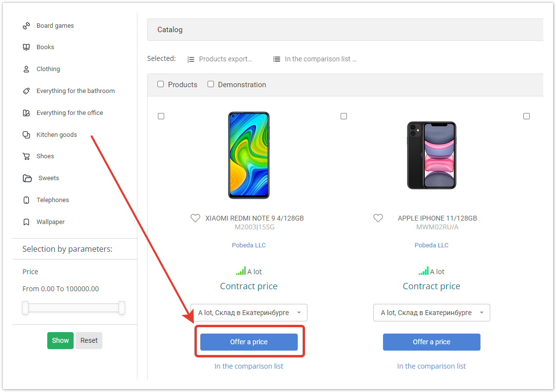This screenshot has width=556, height=392.
Task: Click the Products export list icon
Action: (x=191, y=59)
